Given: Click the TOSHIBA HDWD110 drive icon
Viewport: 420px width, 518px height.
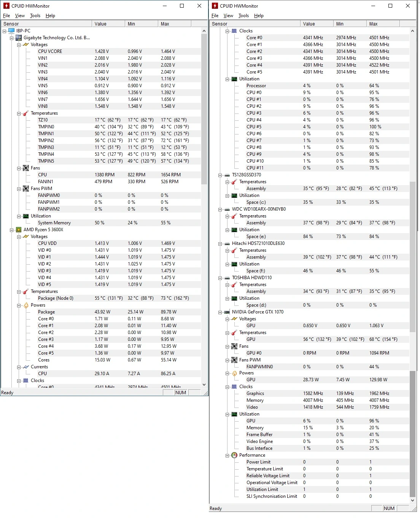Looking at the screenshot, I should (227, 278).
